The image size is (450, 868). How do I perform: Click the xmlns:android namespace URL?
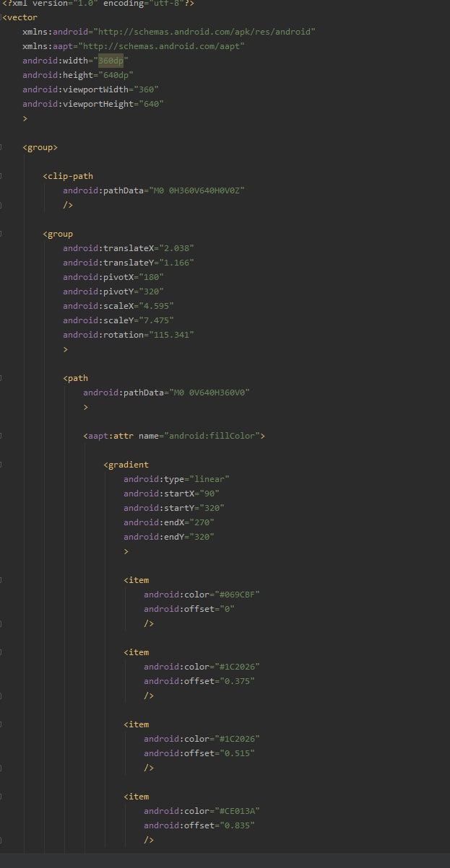205,32
